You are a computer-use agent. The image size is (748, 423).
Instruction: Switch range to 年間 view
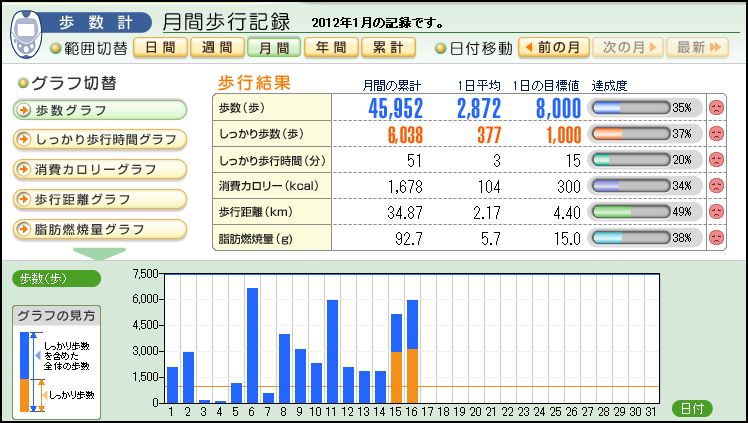click(331, 48)
